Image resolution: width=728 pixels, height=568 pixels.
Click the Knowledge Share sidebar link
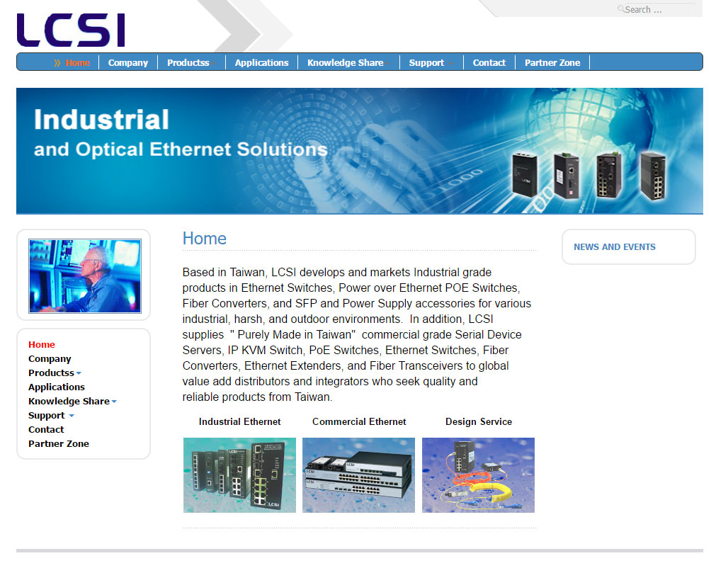tap(69, 401)
